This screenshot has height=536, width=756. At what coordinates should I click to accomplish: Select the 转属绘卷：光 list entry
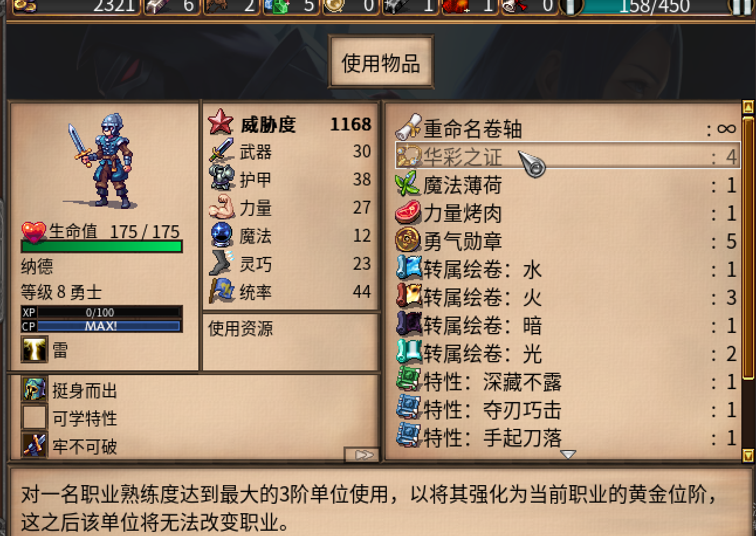point(568,353)
